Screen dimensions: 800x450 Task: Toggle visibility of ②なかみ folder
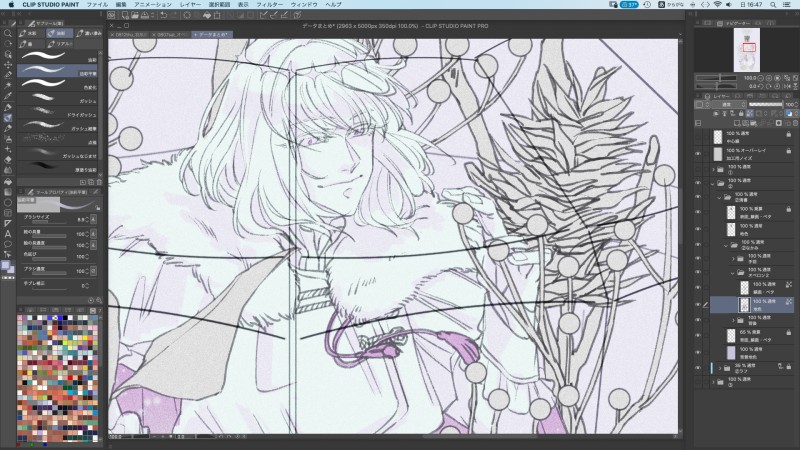(698, 245)
